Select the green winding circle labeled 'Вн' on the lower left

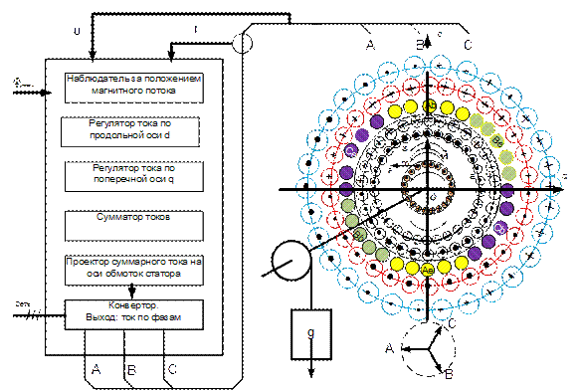pos(359,234)
